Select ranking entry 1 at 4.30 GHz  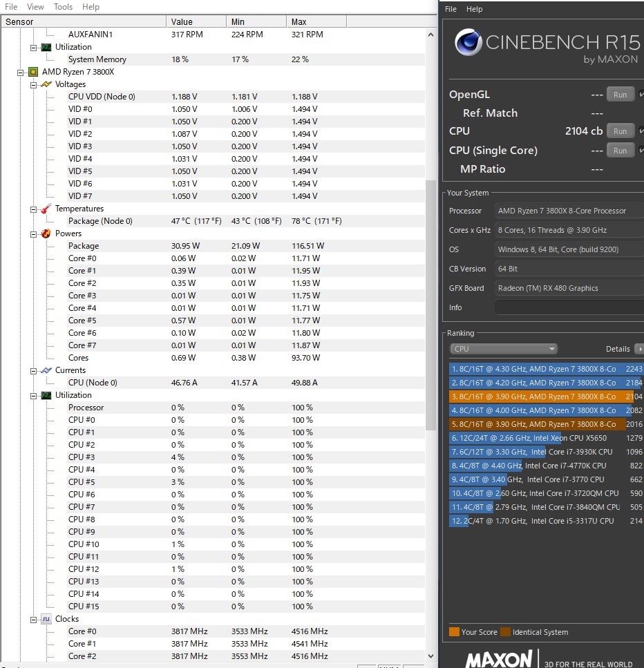pos(546,369)
